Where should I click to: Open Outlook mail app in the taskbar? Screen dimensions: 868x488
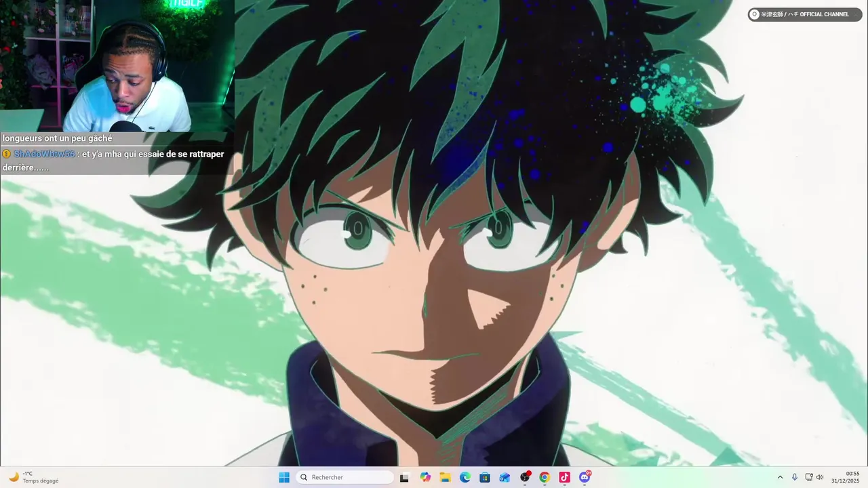(x=505, y=477)
